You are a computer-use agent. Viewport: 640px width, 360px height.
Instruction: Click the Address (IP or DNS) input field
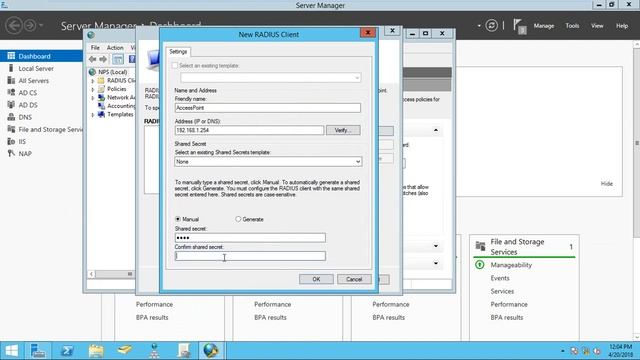(249, 130)
